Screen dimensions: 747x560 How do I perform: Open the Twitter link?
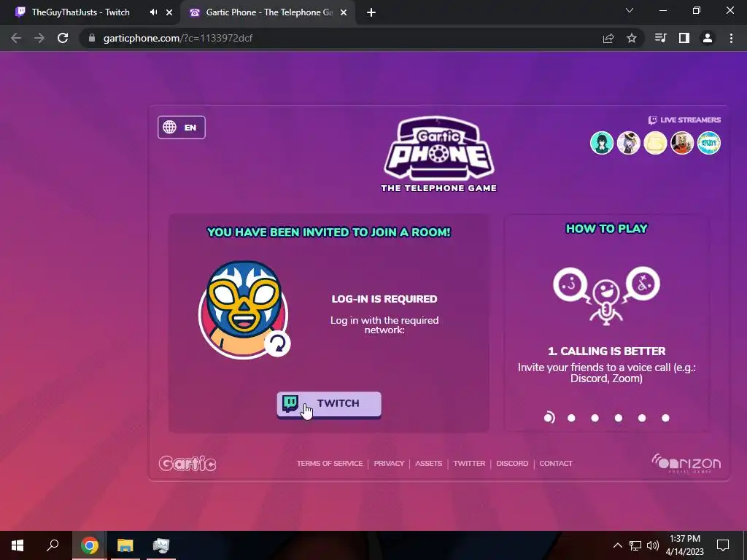tap(469, 463)
